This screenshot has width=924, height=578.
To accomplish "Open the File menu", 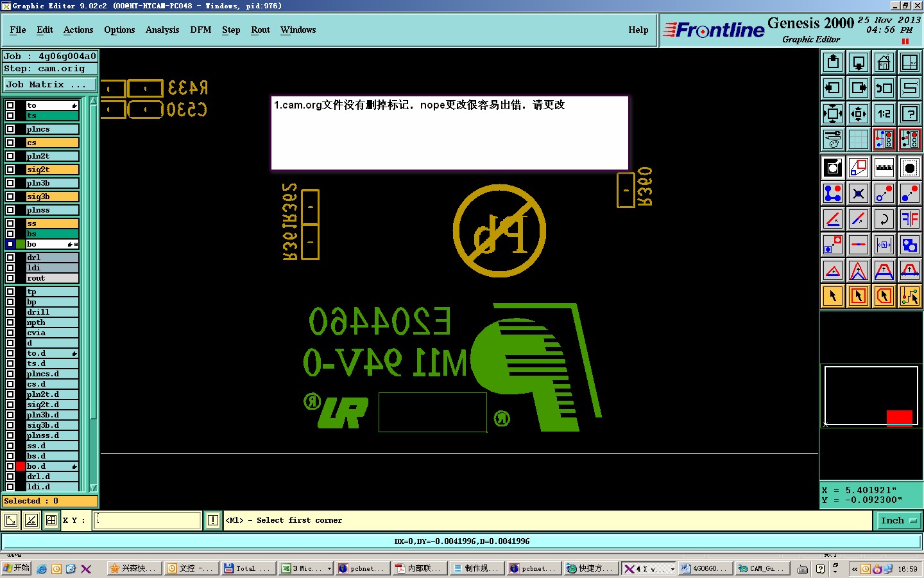I will tap(18, 30).
